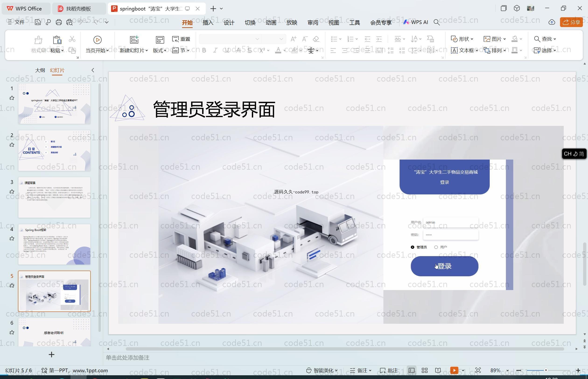Click the Share (分享) button

click(571, 22)
